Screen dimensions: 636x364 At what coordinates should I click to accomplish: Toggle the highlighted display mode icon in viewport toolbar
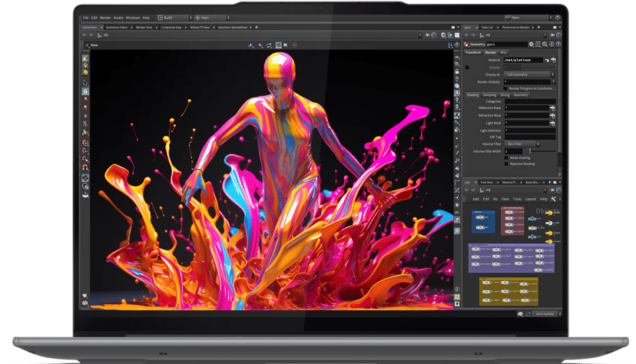pos(279,45)
